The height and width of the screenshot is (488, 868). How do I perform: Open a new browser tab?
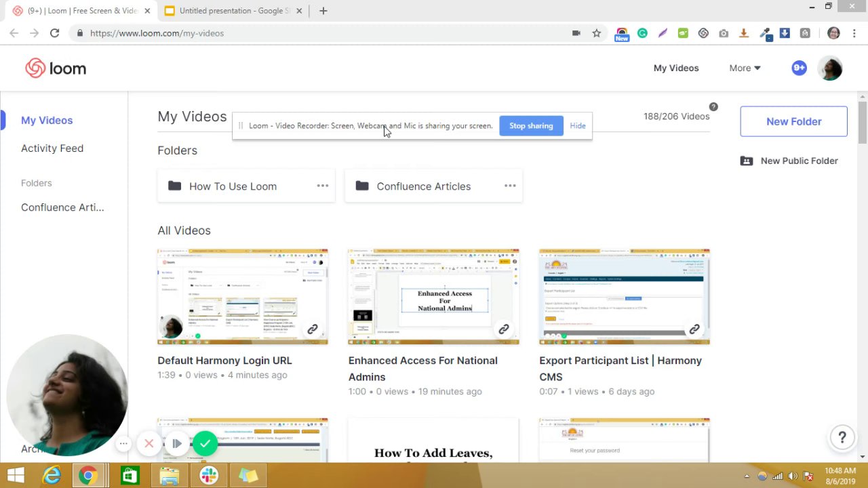323,11
